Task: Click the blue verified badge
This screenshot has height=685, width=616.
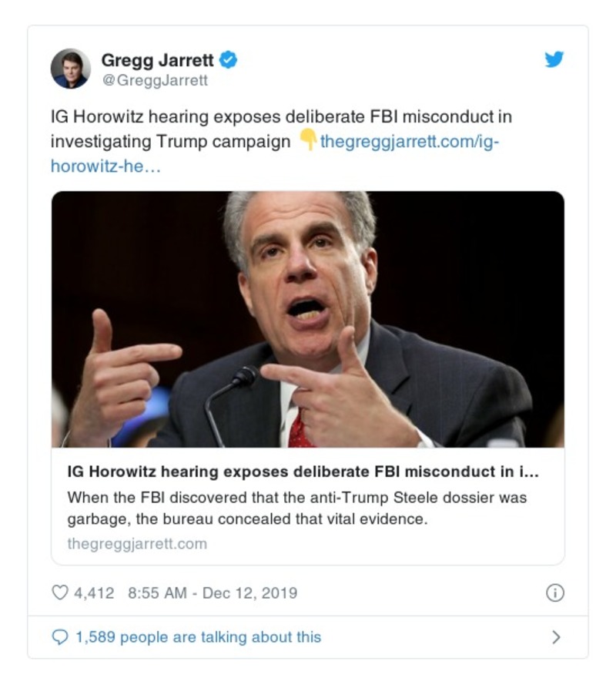Action: point(229,59)
